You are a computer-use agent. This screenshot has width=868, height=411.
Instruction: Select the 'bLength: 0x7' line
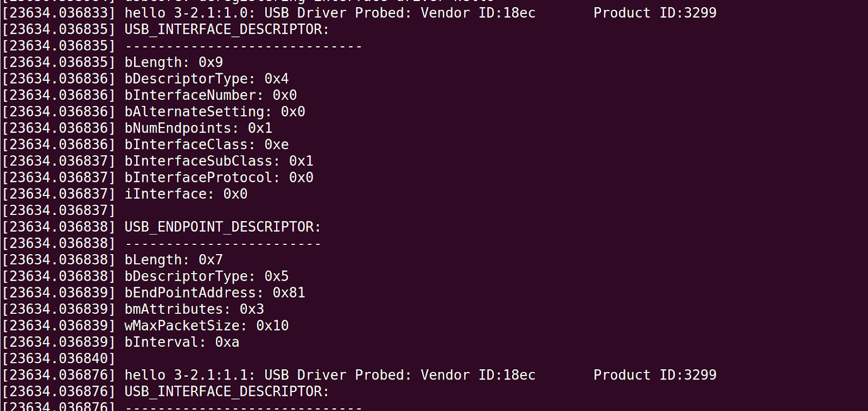pos(174,260)
